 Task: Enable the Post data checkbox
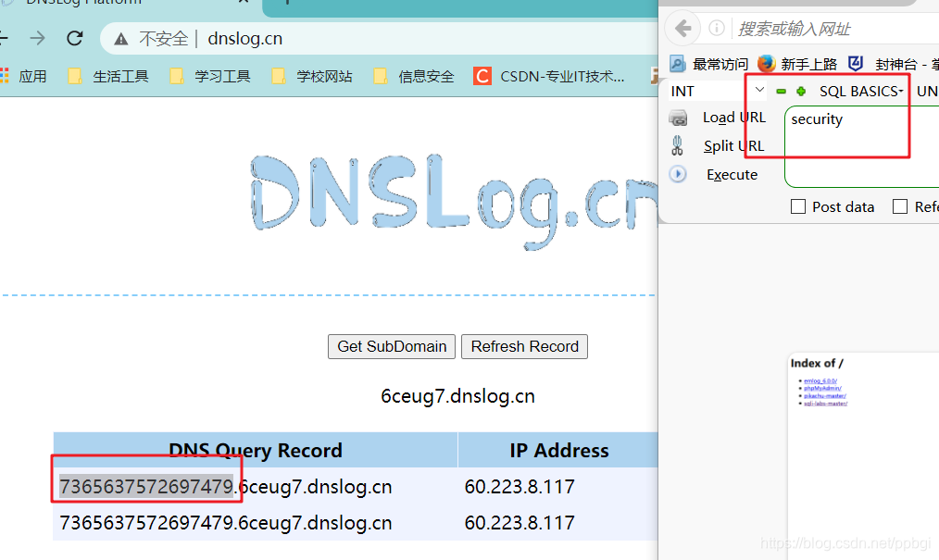click(798, 206)
